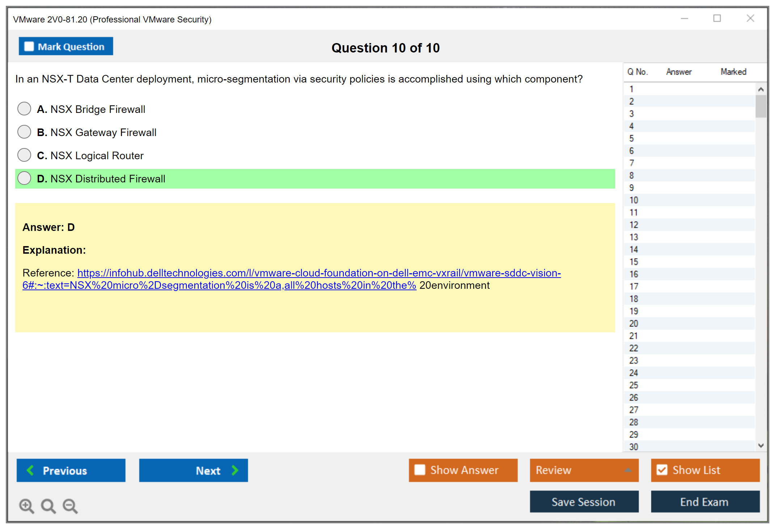Toggle the Mark Question checkbox
Image resolution: width=778 pixels, height=532 pixels.
[x=29, y=47]
